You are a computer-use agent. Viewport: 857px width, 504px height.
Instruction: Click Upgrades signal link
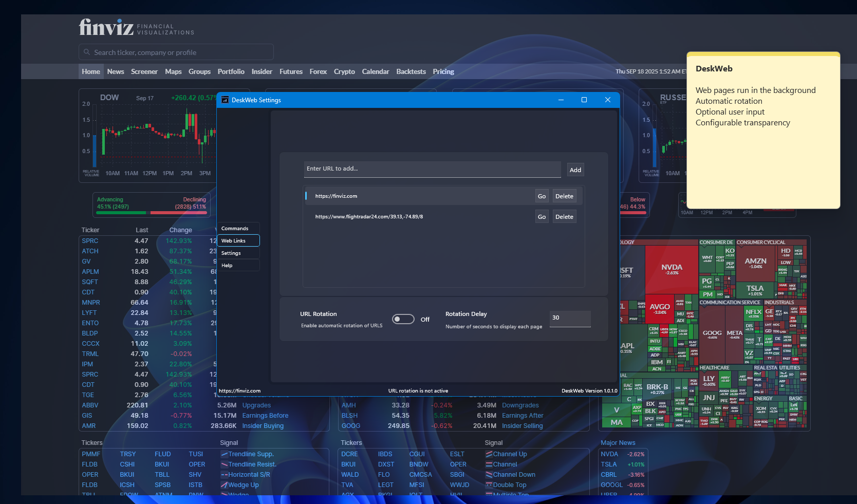tap(256, 405)
